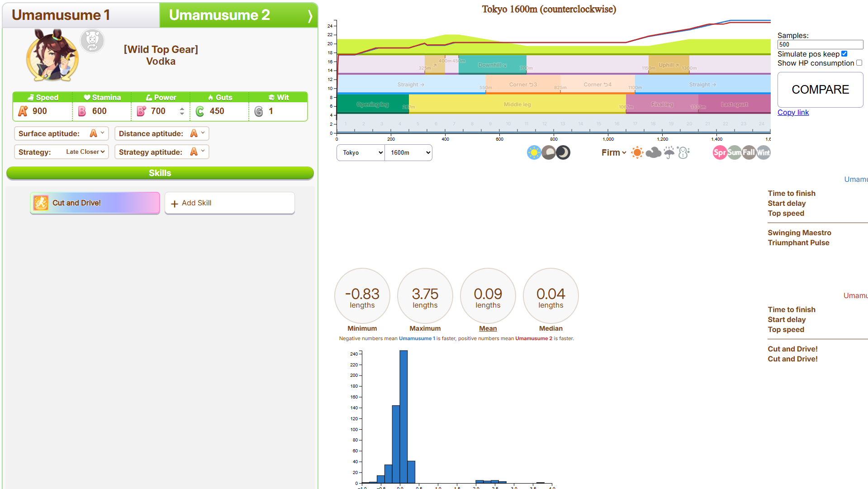The width and height of the screenshot is (868, 489).
Task: Click the Downhill section on track chart
Action: (x=492, y=65)
